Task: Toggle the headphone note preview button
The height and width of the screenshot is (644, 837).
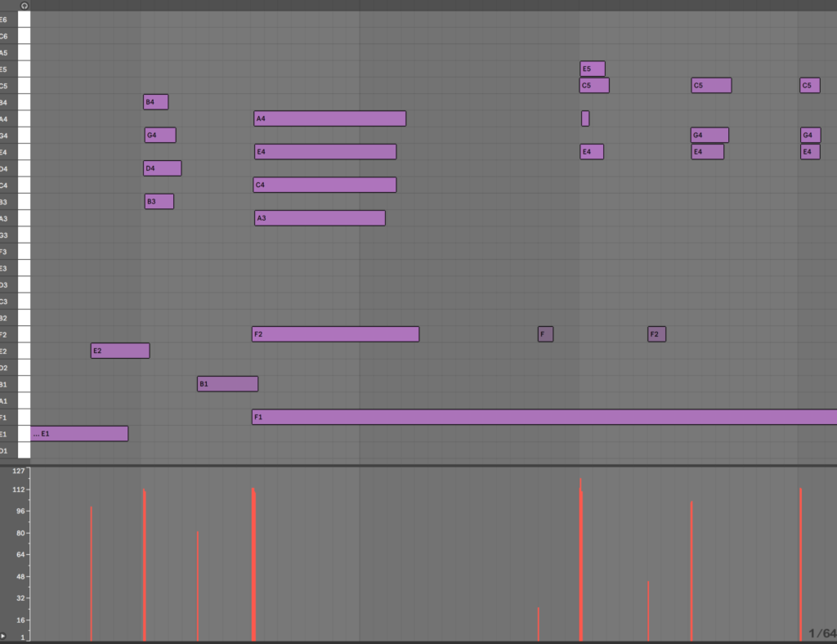Action: point(25,5)
